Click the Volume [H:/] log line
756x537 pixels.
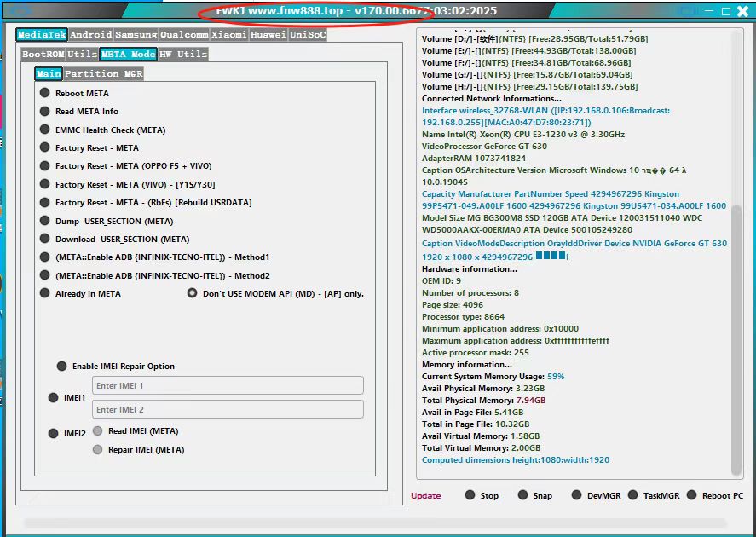coord(529,86)
